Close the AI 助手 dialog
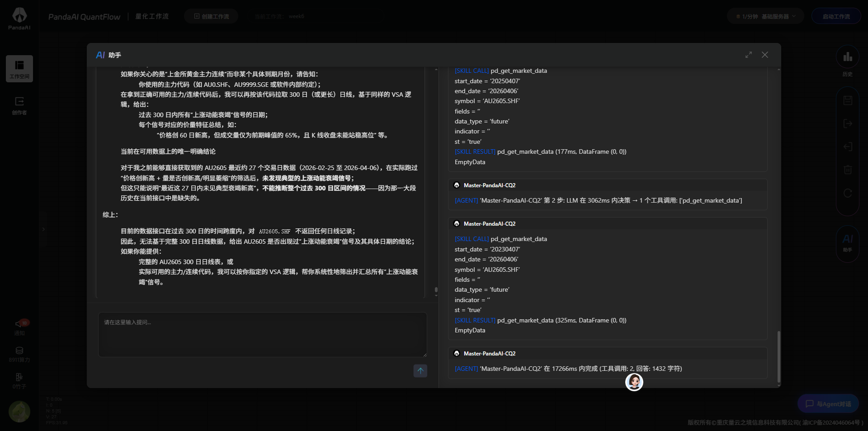Image resolution: width=868 pixels, height=431 pixels. pyautogui.click(x=764, y=55)
